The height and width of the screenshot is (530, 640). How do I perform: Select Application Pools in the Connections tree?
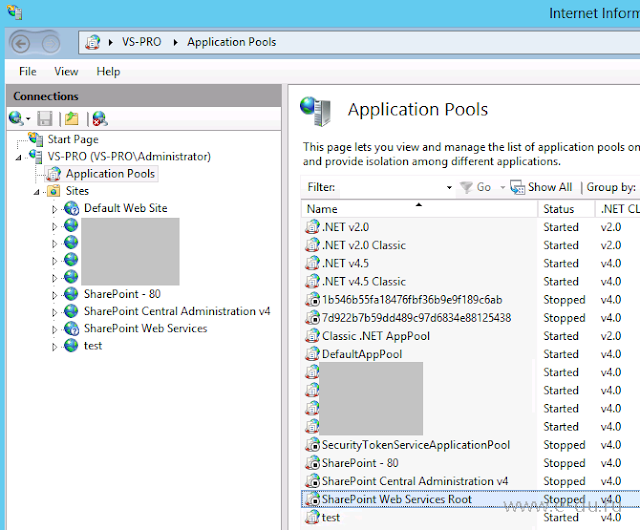110,174
